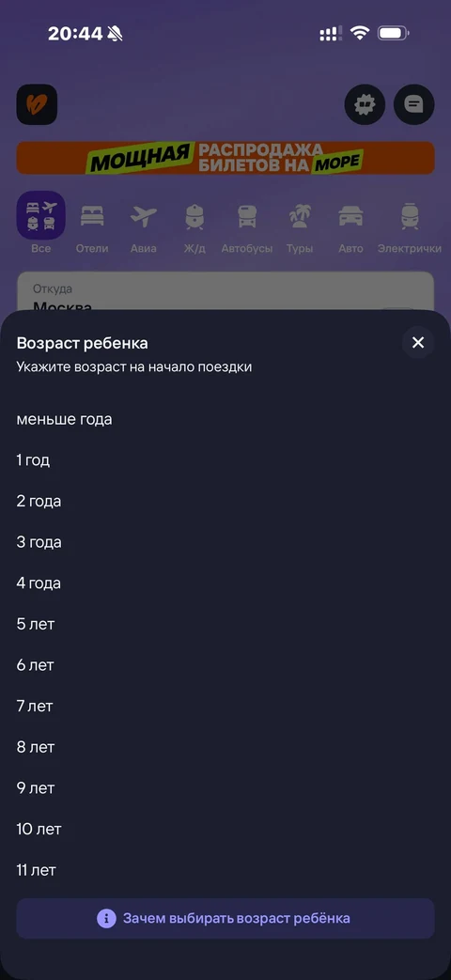Open the discounts badge icon

pyautogui.click(x=365, y=104)
